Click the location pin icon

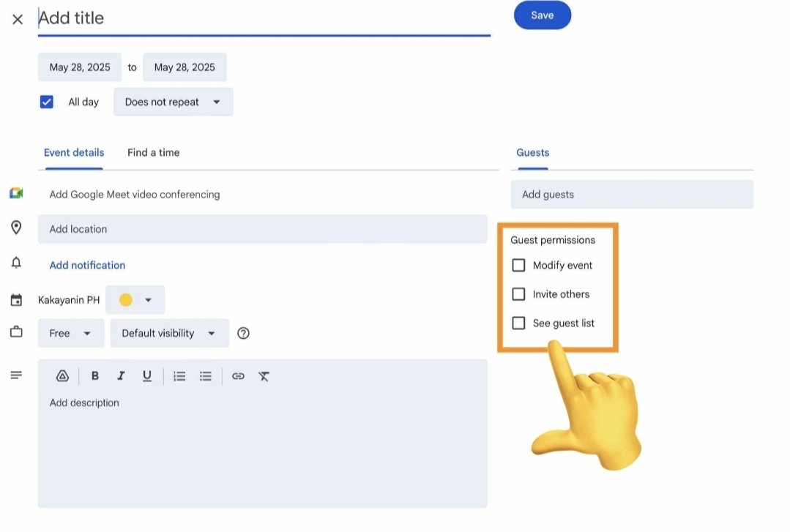pos(16,228)
